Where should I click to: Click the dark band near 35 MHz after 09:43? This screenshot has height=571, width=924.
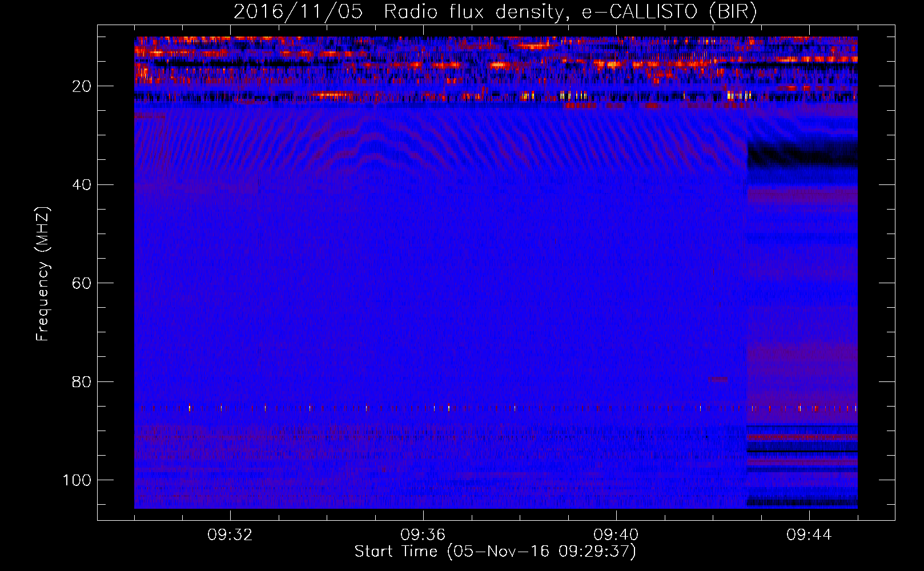[802, 156]
